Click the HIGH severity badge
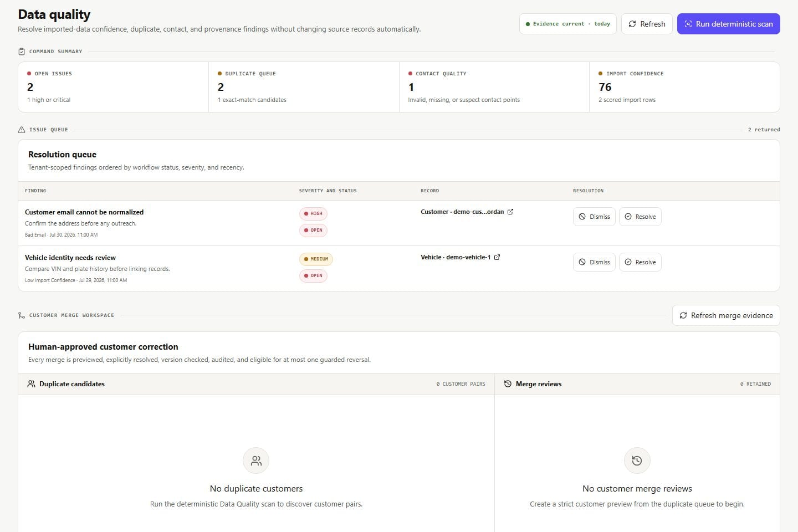 click(x=313, y=213)
